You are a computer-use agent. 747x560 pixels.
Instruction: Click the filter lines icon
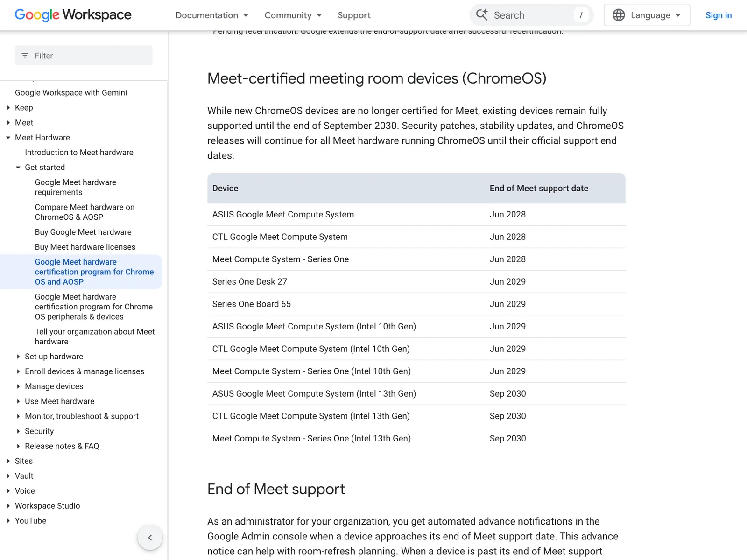(x=25, y=56)
